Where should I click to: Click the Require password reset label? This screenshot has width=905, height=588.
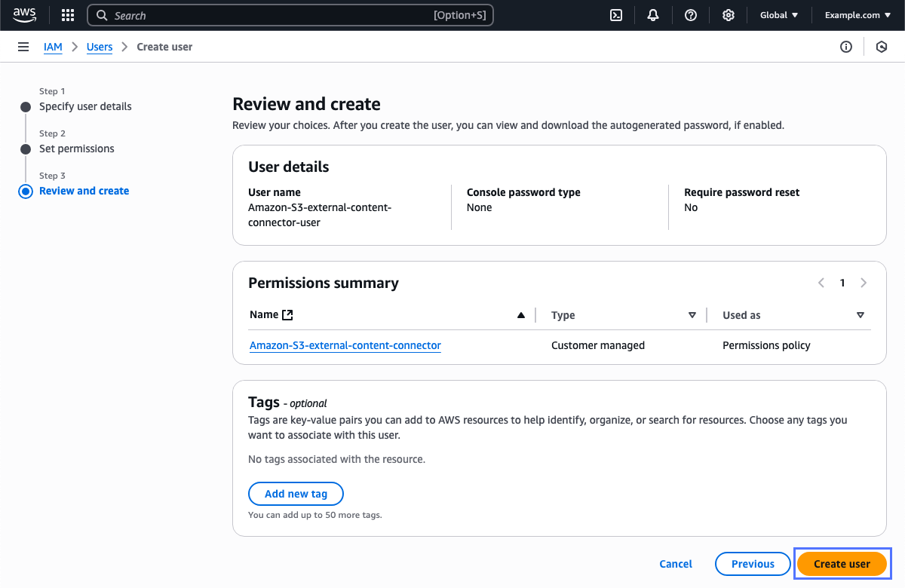coord(742,192)
